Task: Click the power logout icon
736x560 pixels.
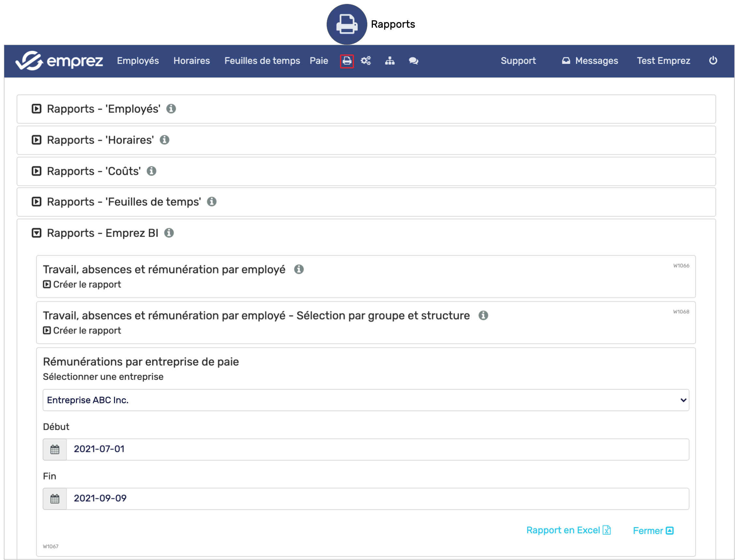Action: click(713, 61)
